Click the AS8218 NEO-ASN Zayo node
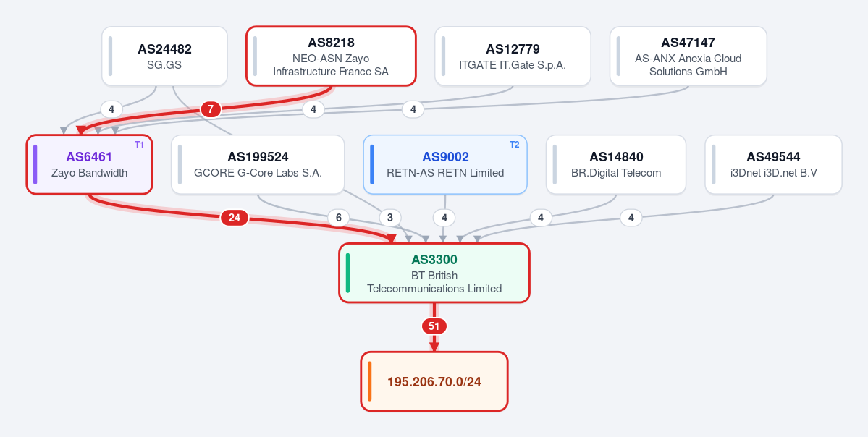The height and width of the screenshot is (437, 868). [331, 56]
